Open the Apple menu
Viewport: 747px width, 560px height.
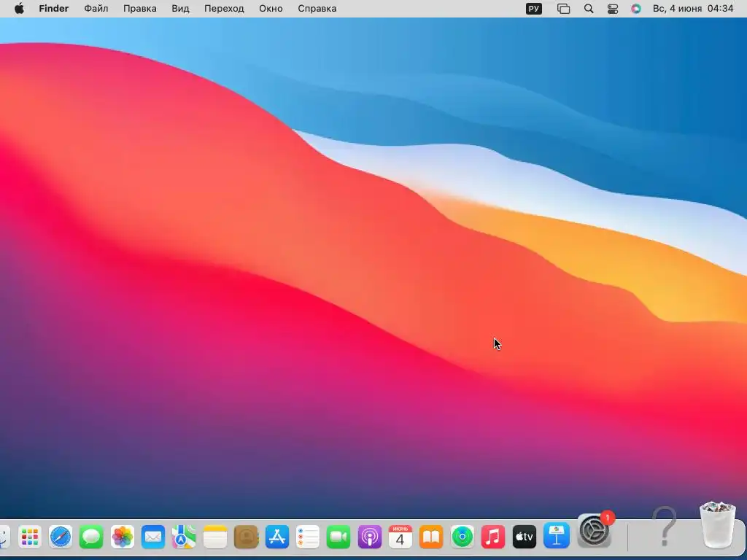pyautogui.click(x=20, y=9)
